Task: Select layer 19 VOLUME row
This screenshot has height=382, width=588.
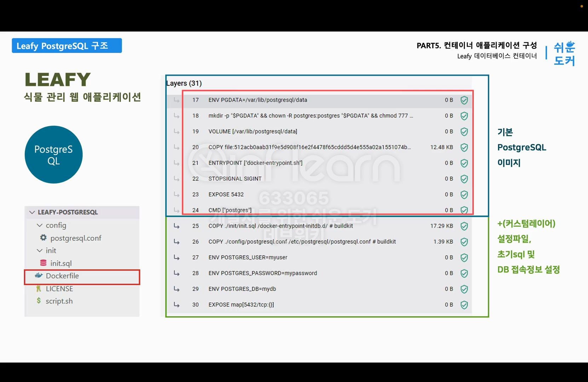Action: [x=320, y=132]
